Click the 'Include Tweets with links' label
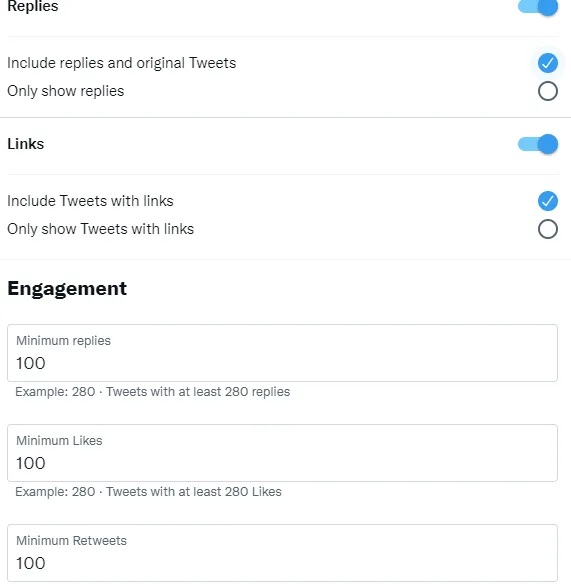The height and width of the screenshot is (584, 571). 90,201
